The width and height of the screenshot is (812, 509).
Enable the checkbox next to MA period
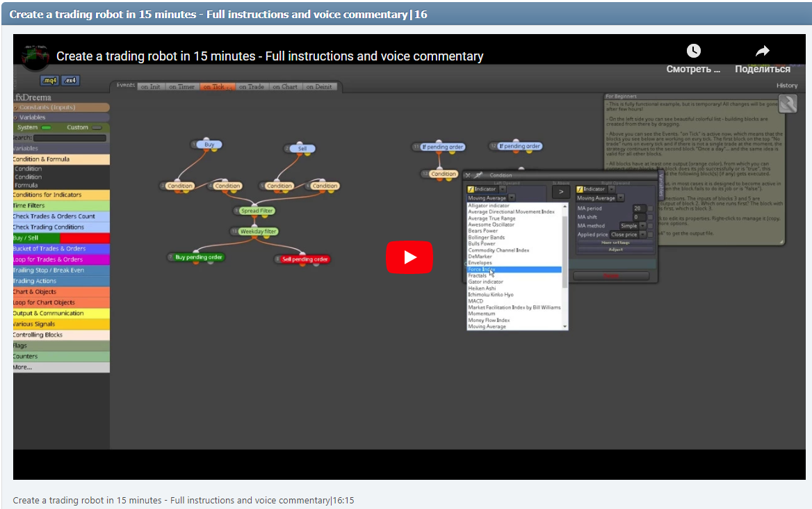coord(650,209)
